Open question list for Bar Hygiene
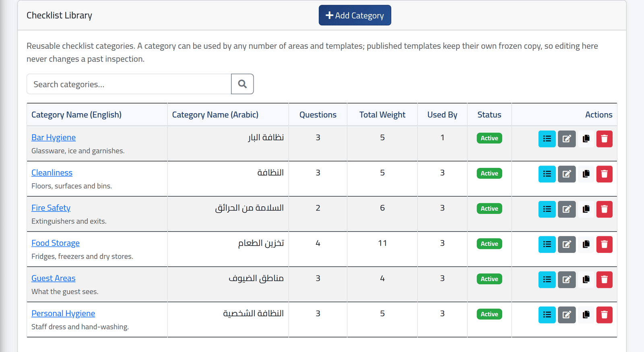644x352 pixels. pos(547,139)
